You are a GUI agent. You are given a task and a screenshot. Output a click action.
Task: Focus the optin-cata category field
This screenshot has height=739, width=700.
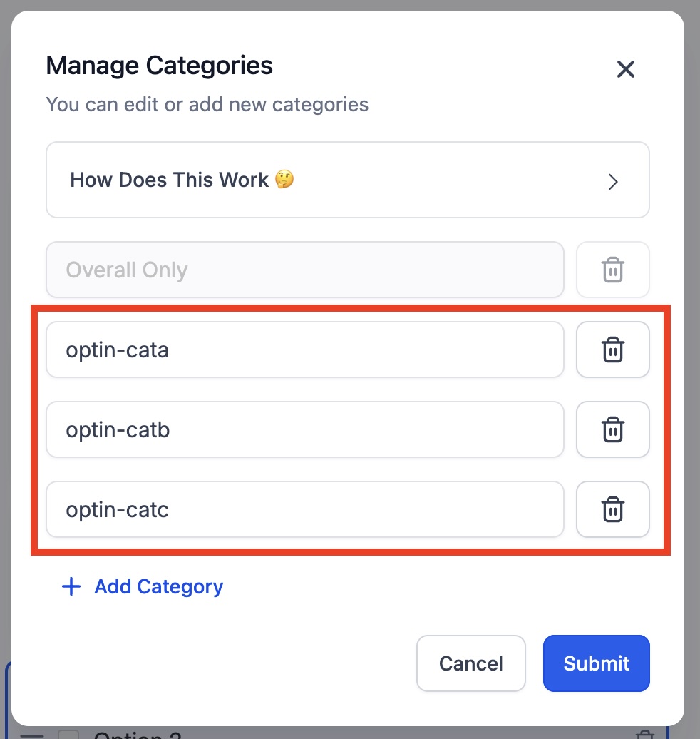click(304, 350)
